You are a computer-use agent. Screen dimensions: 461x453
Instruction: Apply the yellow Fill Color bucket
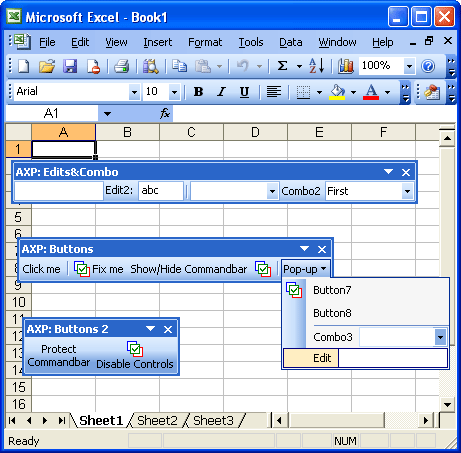pyautogui.click(x=337, y=92)
